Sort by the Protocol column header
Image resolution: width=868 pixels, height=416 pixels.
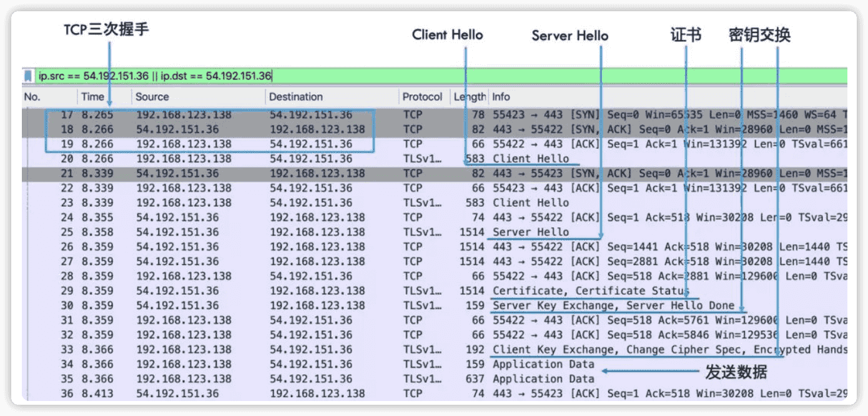pyautogui.click(x=423, y=97)
